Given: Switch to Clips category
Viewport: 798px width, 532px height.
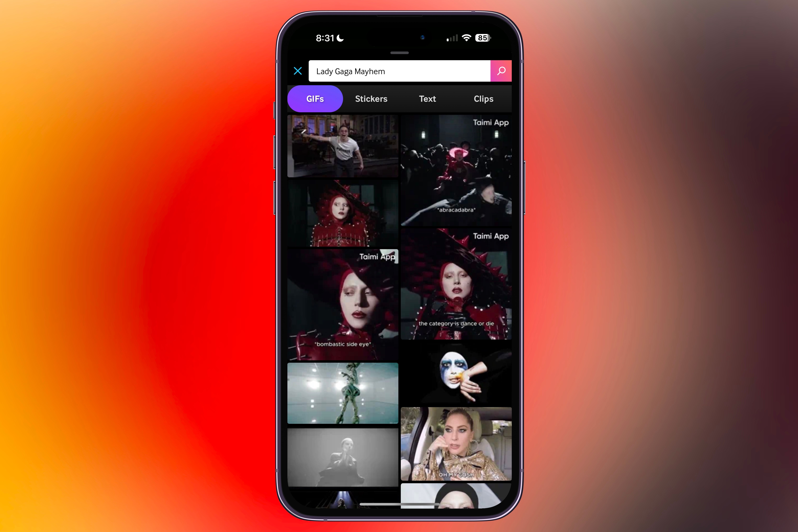Looking at the screenshot, I should coord(483,98).
